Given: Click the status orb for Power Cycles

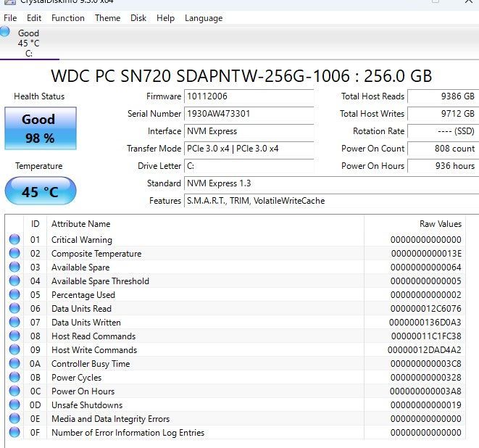Looking at the screenshot, I should click(x=14, y=377).
